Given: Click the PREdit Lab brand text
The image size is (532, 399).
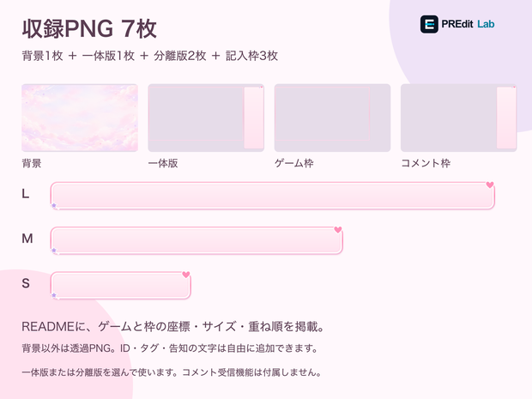Looking at the screenshot, I should [468, 24].
